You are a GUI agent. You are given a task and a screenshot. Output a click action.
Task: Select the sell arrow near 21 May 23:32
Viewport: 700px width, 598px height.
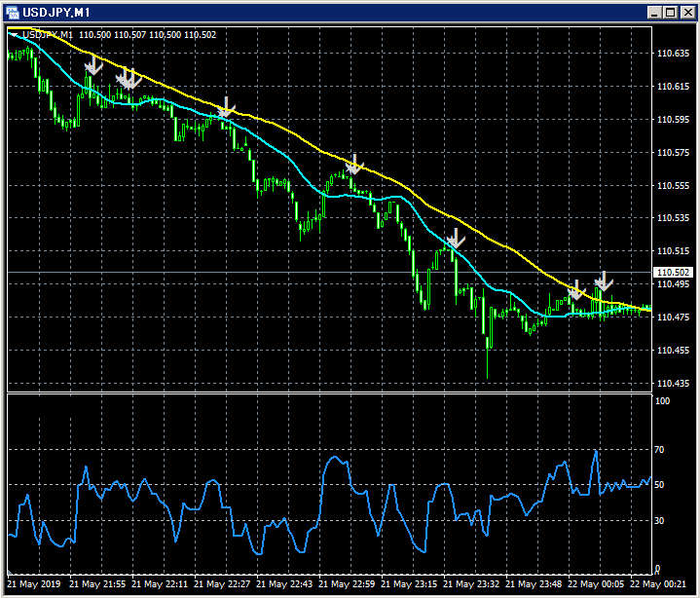pyautogui.click(x=456, y=238)
